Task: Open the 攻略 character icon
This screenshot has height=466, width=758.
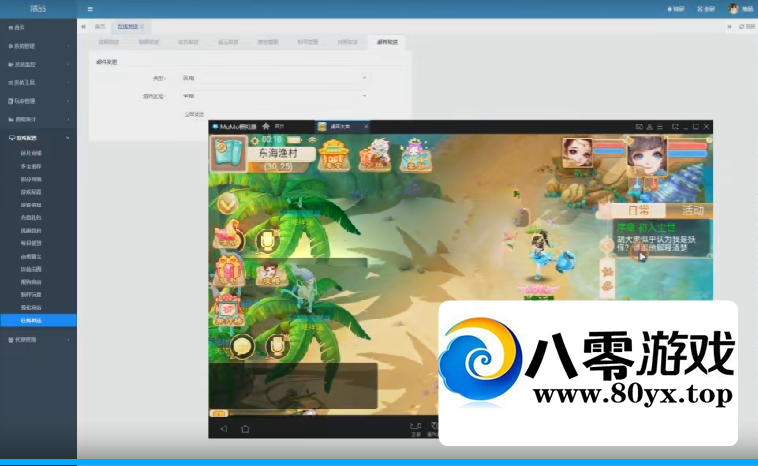Action: (270, 275)
